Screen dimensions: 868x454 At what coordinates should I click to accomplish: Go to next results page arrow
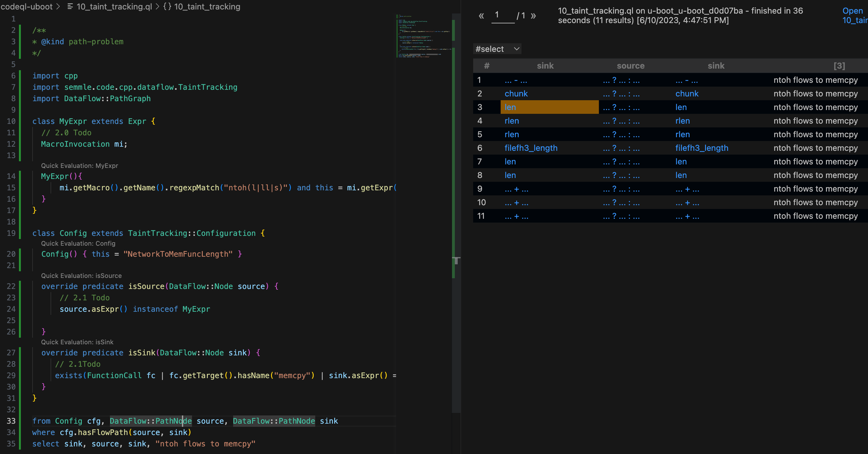(x=533, y=15)
